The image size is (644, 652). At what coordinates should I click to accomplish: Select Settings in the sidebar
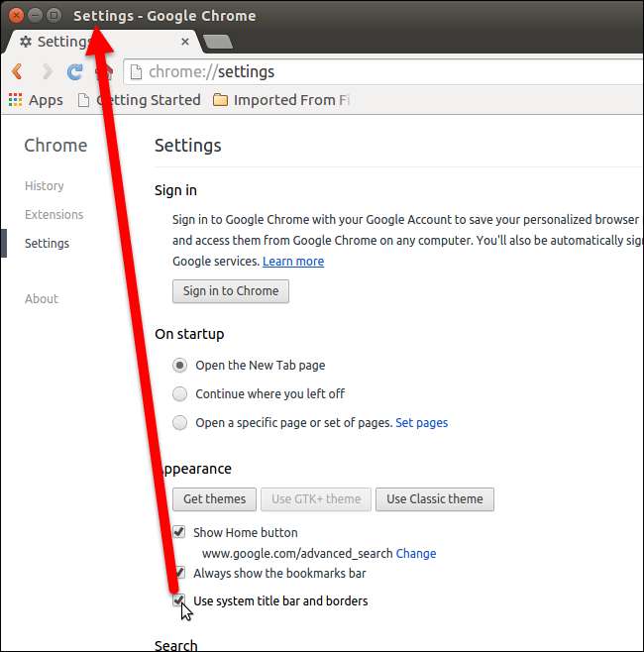(47, 243)
